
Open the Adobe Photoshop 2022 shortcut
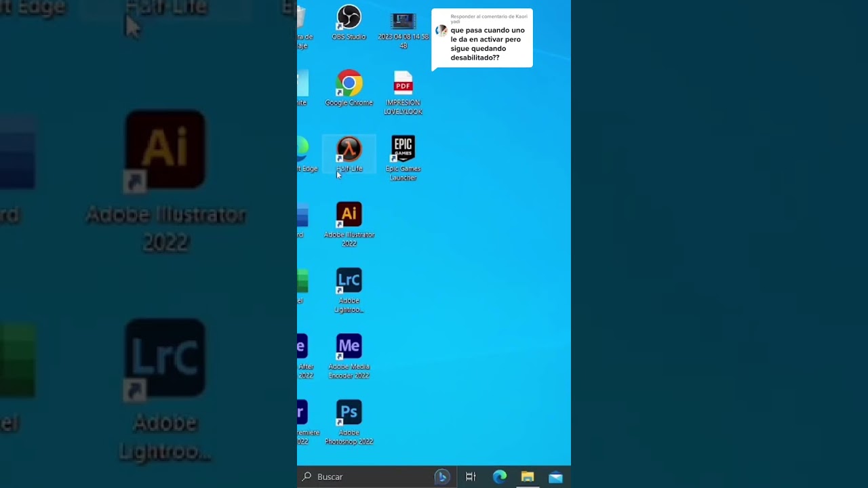[349, 422]
